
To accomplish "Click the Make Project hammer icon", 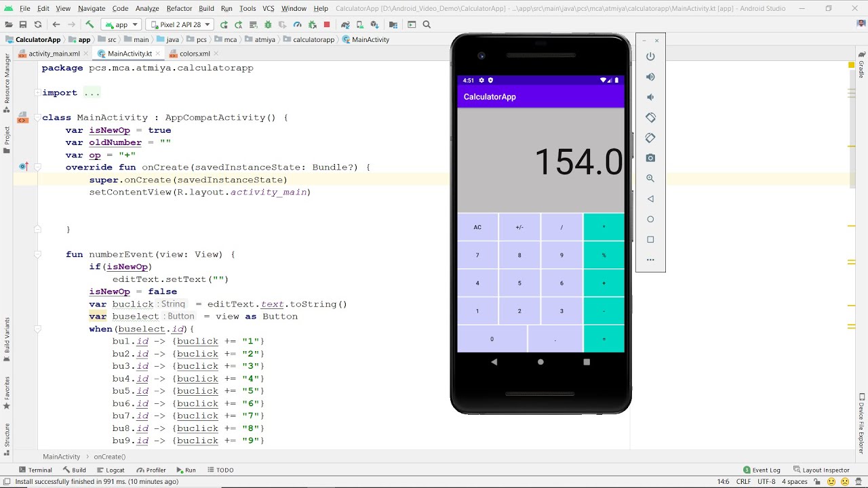I will 90,24.
